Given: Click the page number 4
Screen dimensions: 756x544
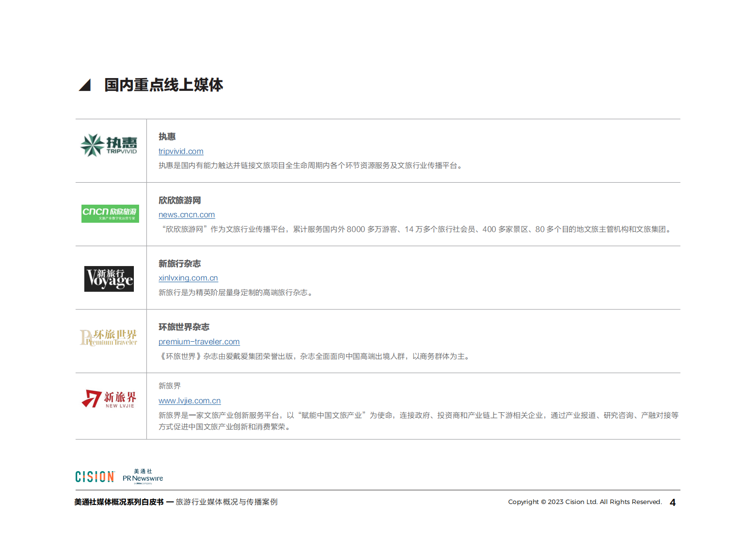Looking at the screenshot, I should click(x=673, y=503).
